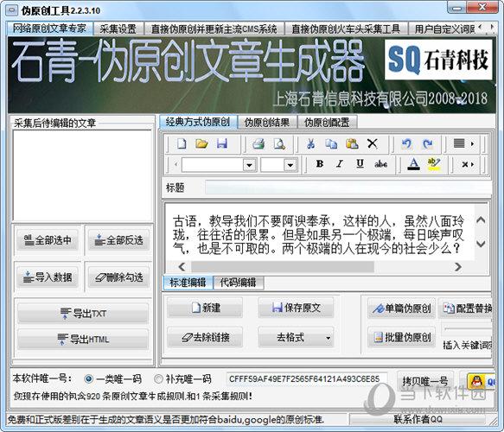Click the 拷贝唯一号 button

[x=425, y=381]
